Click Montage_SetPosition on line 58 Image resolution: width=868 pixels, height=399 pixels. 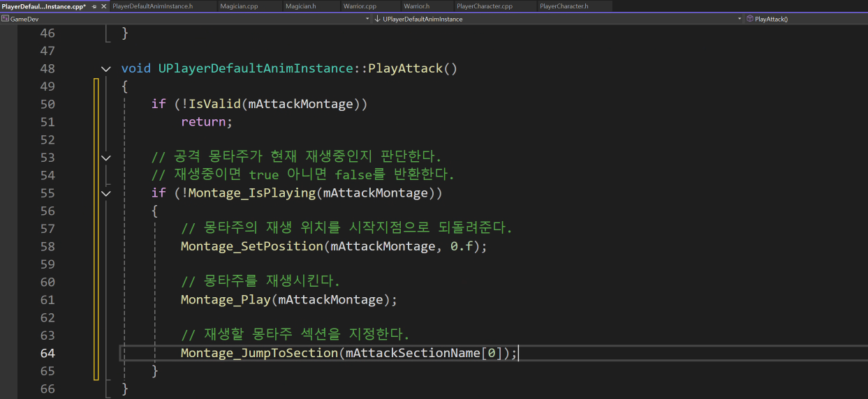coord(252,246)
